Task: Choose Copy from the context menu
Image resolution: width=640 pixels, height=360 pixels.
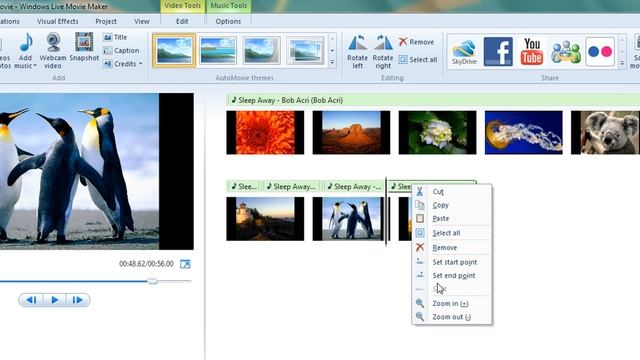Action: [451, 205]
